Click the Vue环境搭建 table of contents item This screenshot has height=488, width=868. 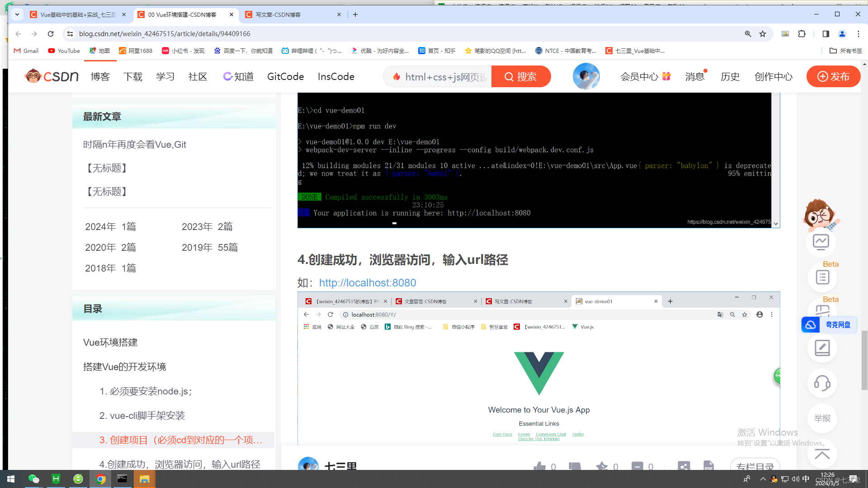click(x=110, y=342)
